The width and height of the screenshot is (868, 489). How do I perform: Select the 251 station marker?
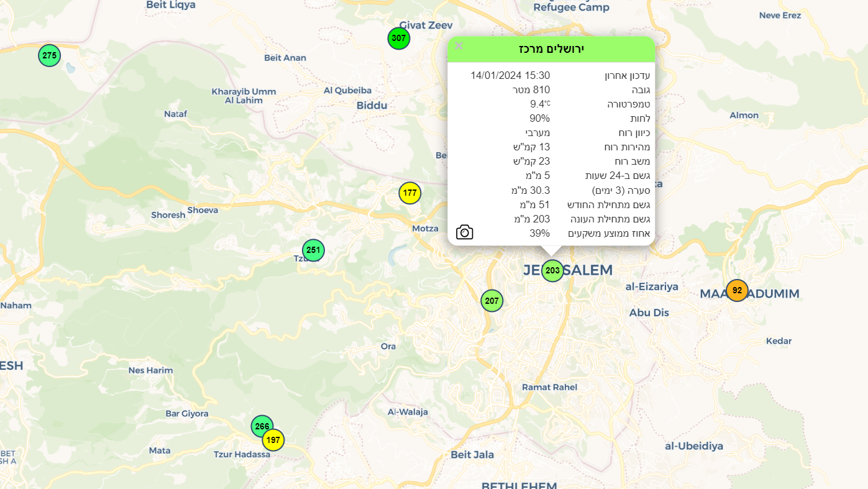[313, 250]
